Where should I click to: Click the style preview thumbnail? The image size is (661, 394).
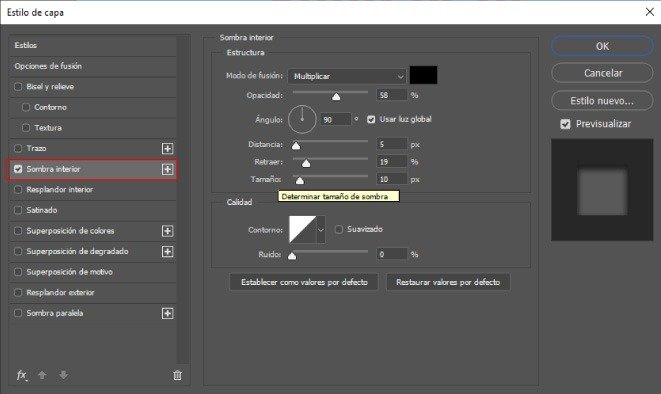602,190
